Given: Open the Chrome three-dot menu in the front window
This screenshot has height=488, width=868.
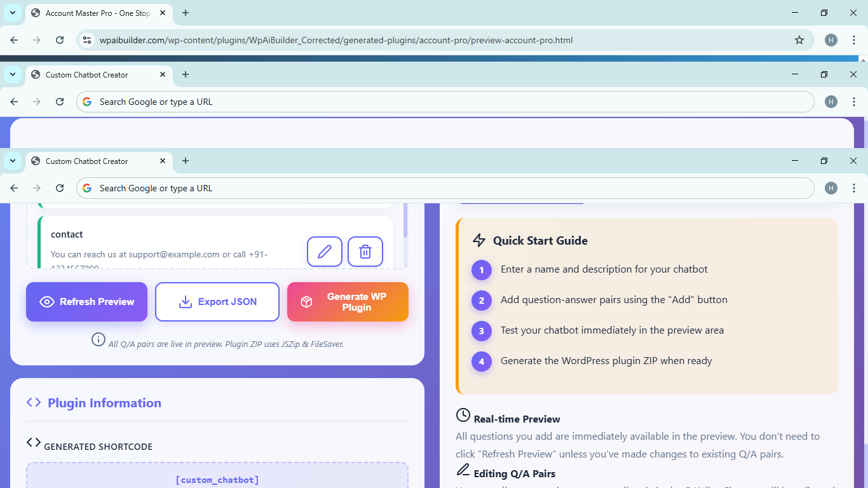Looking at the screenshot, I should coord(854,188).
